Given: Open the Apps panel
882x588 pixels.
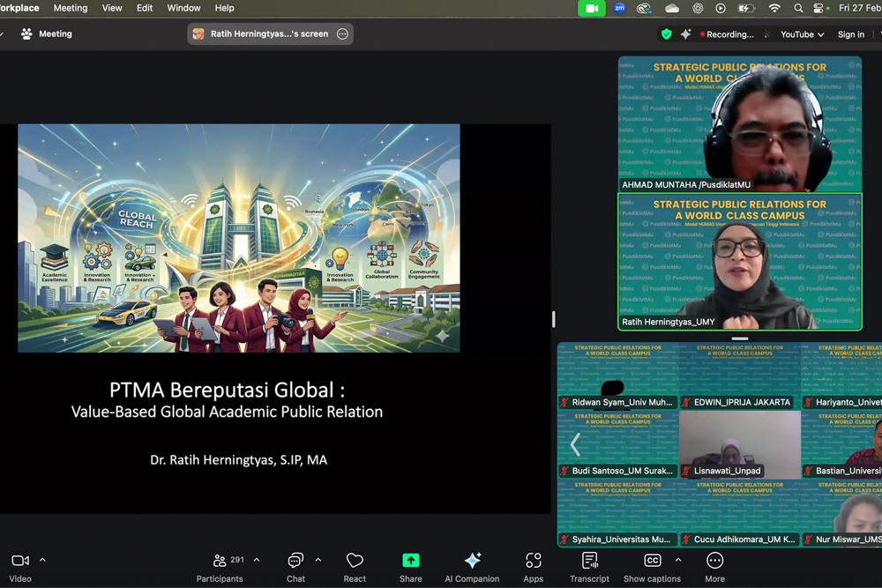Looking at the screenshot, I should click(x=533, y=561).
